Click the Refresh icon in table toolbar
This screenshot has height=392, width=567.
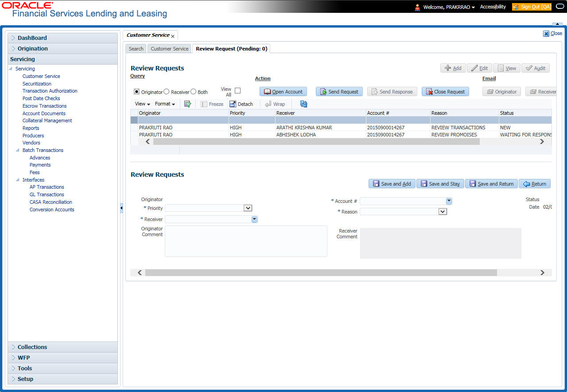(303, 104)
